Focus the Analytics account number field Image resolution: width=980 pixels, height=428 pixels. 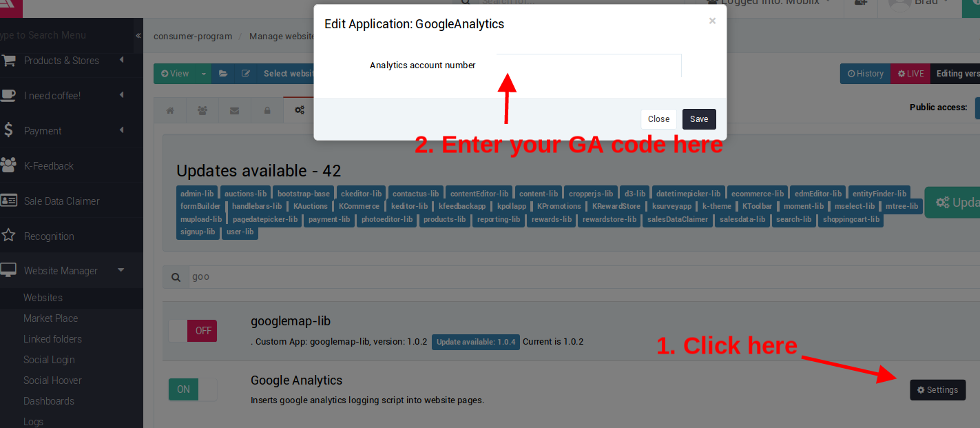point(589,65)
